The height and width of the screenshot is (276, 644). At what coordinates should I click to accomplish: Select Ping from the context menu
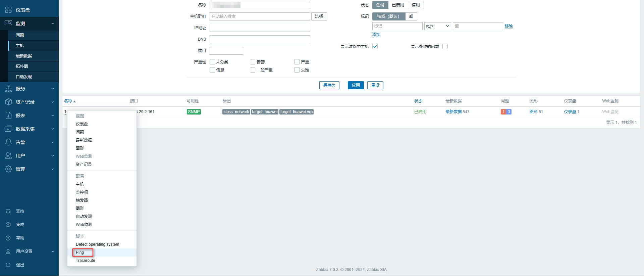click(80, 252)
